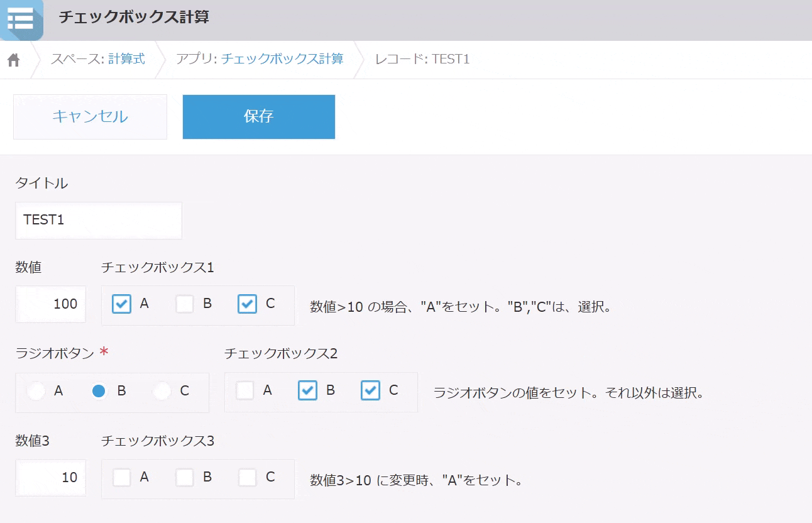Click the チェックボックス3 field label

pyautogui.click(x=158, y=441)
